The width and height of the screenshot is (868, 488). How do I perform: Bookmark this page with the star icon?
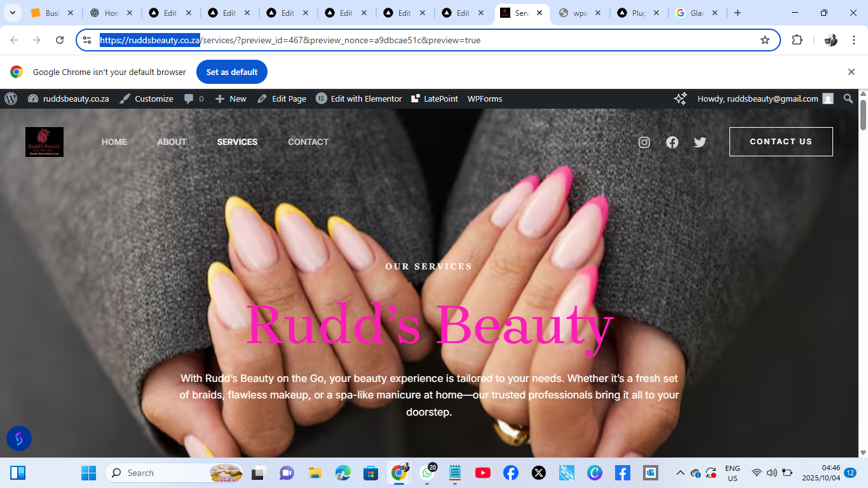[x=764, y=40]
